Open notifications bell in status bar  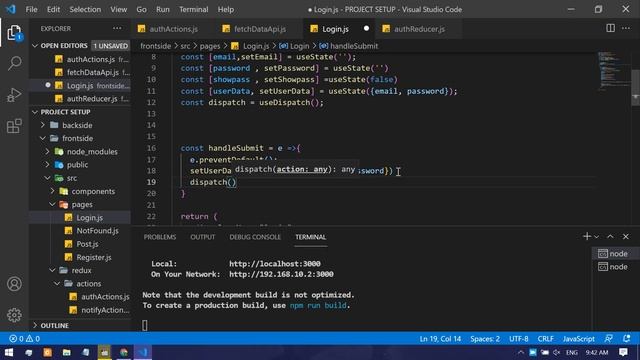tap(627, 338)
